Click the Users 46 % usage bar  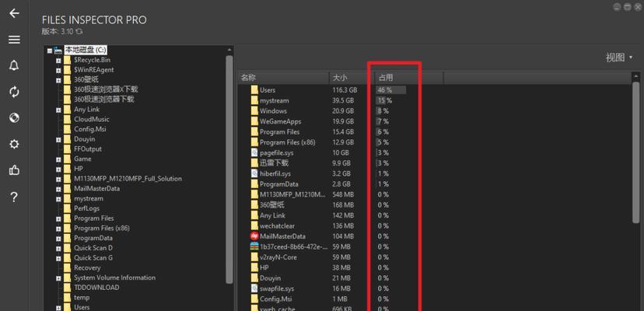coord(390,90)
